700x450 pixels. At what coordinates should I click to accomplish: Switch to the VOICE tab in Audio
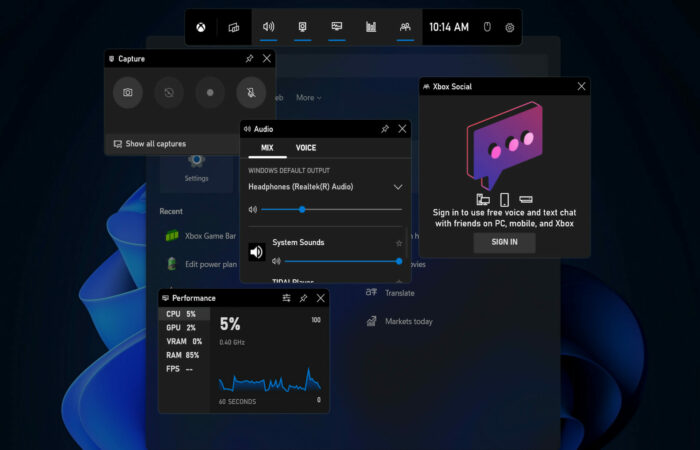point(306,148)
